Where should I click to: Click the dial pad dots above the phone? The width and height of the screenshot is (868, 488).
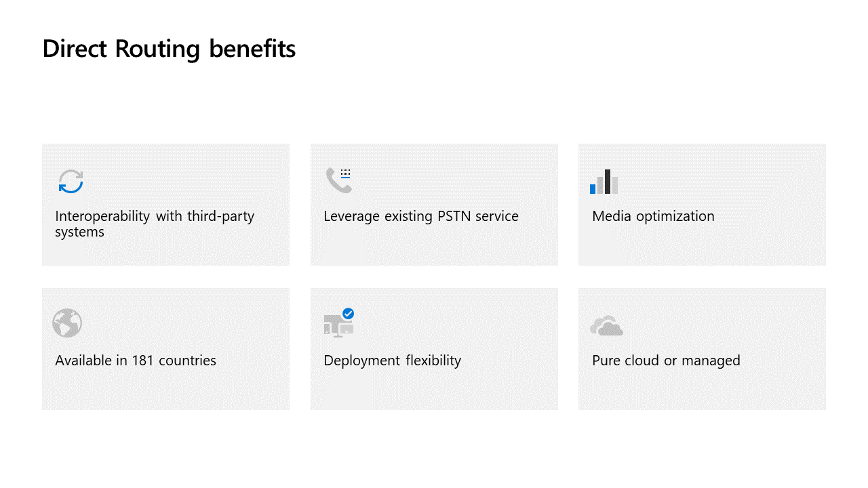click(346, 172)
